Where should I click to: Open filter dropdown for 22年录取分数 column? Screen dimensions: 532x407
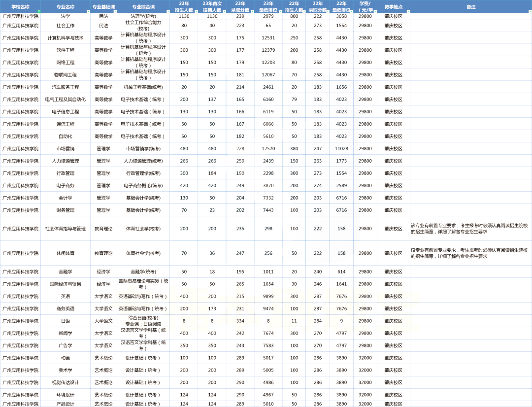tap(328, 11)
